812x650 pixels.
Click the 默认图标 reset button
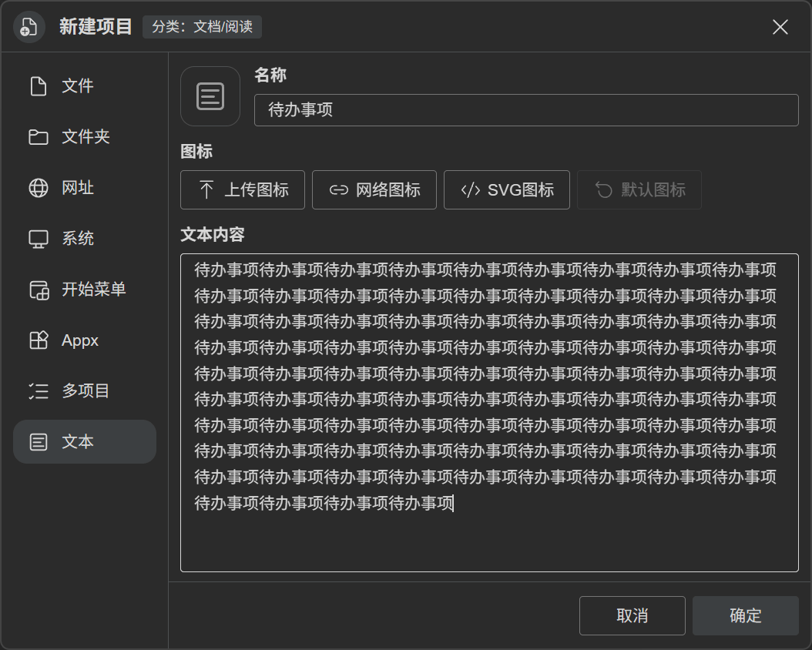point(639,190)
